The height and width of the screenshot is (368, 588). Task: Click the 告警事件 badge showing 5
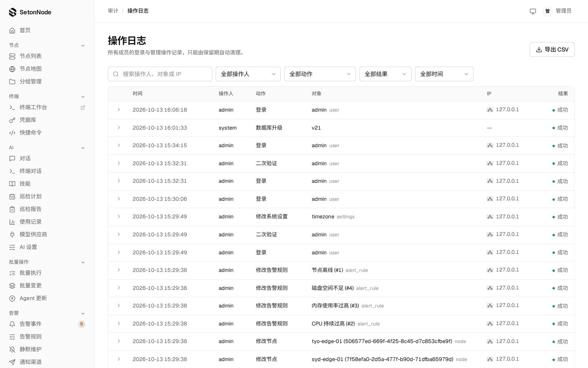click(82, 324)
